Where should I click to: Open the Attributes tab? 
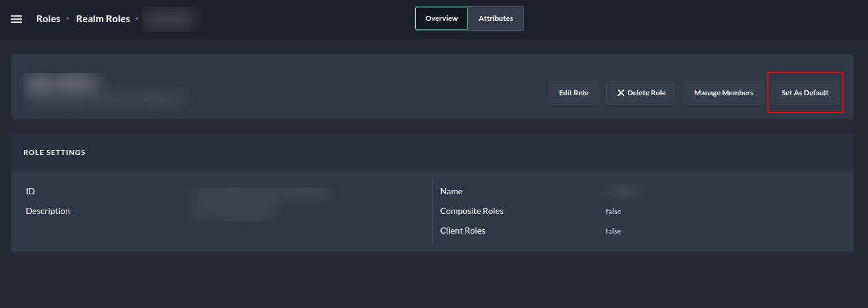pyautogui.click(x=496, y=18)
